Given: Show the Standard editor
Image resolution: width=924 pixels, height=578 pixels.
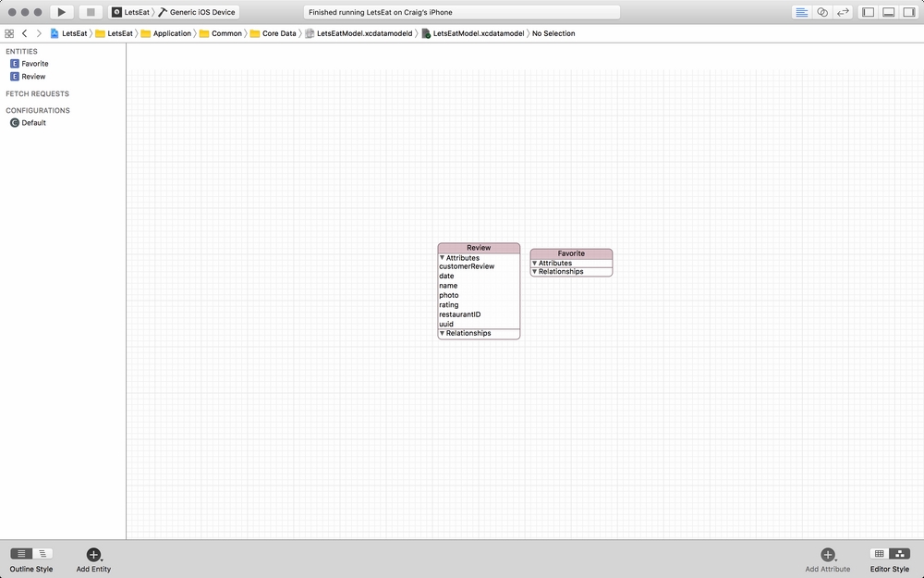Looking at the screenshot, I should (x=801, y=12).
